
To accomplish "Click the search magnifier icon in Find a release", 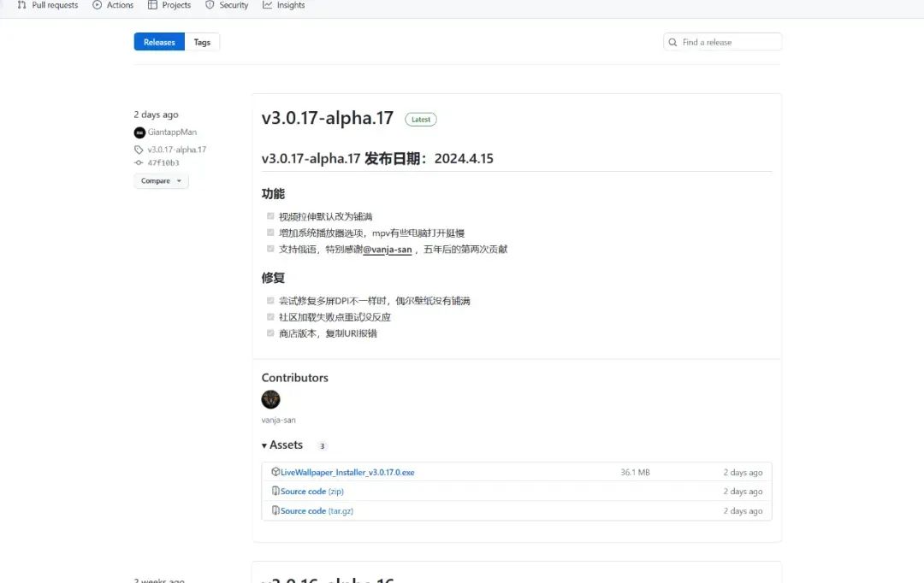I will (x=673, y=42).
